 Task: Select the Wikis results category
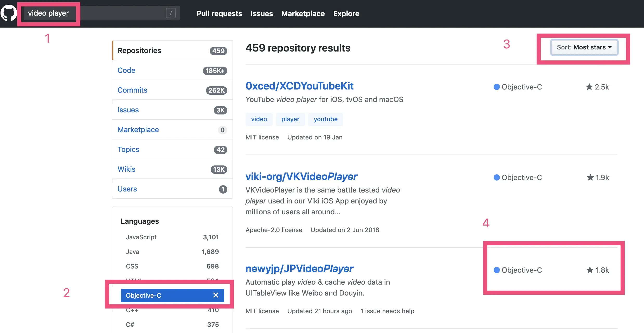[x=126, y=169]
